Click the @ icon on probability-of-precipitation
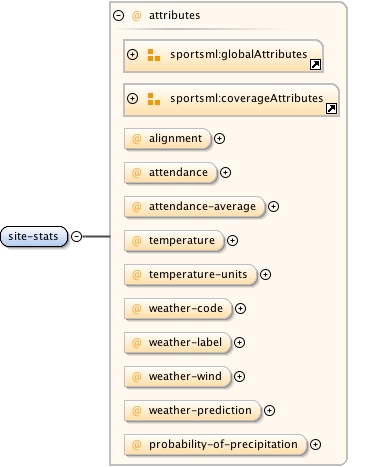365x467 pixels. 137,444
